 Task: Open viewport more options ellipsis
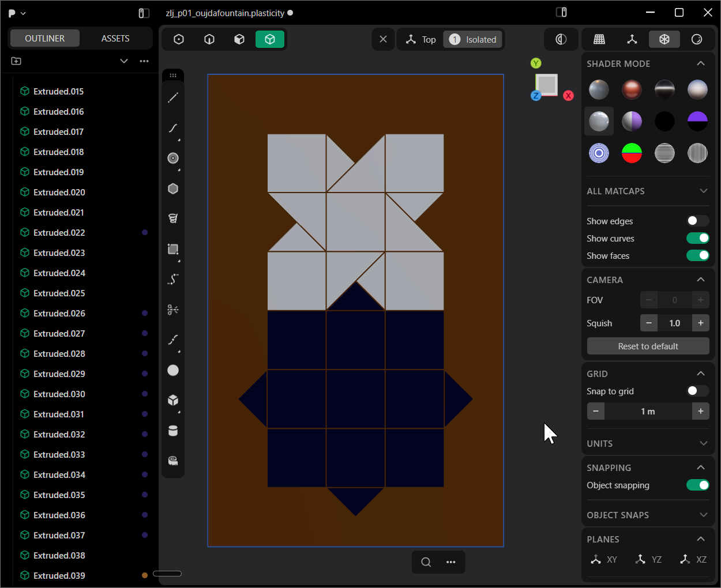451,562
